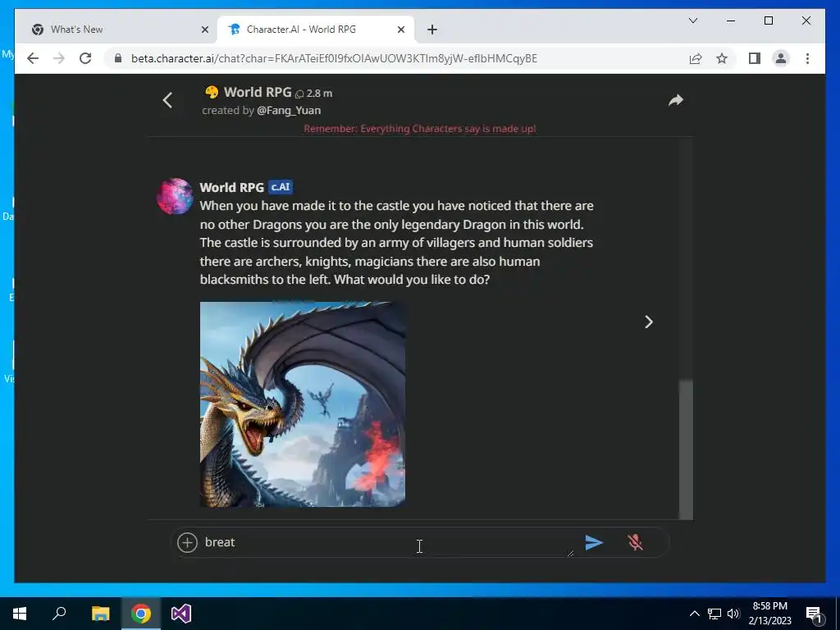Share the World RPG chat using the arrow icon
Screen dimensions: 840x630
[x=676, y=100]
